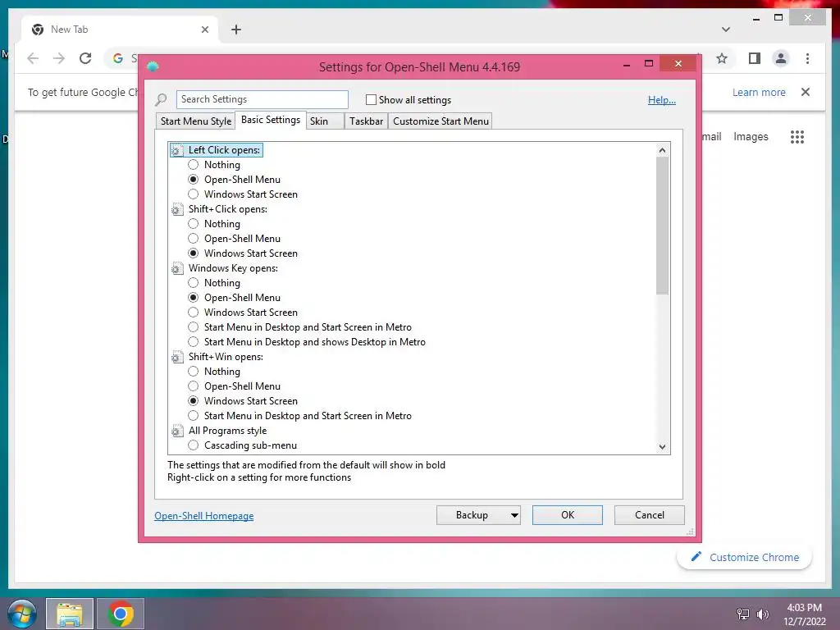840x630 pixels.
Task: Select Windows Start Screen under Shift+Win opens
Action: pos(194,401)
